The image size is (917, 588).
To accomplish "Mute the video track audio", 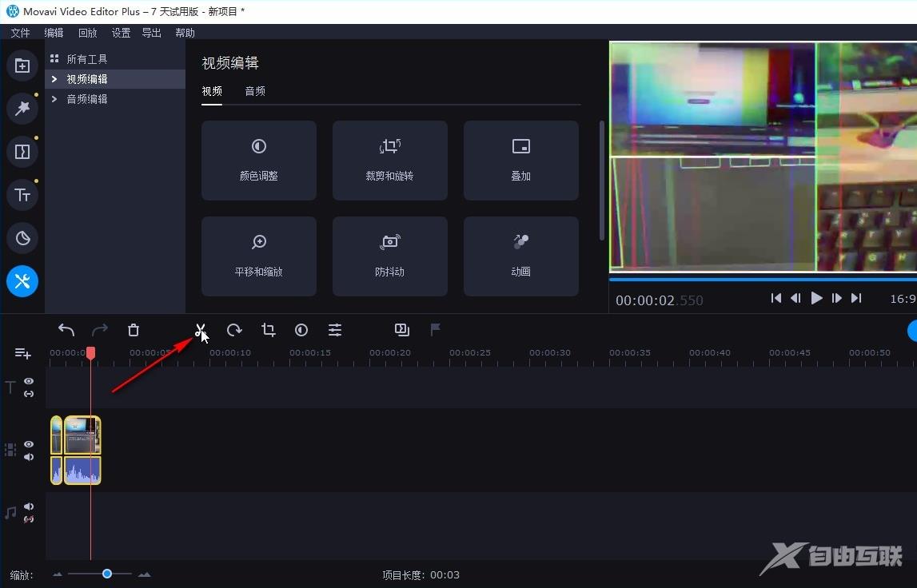I will click(29, 457).
